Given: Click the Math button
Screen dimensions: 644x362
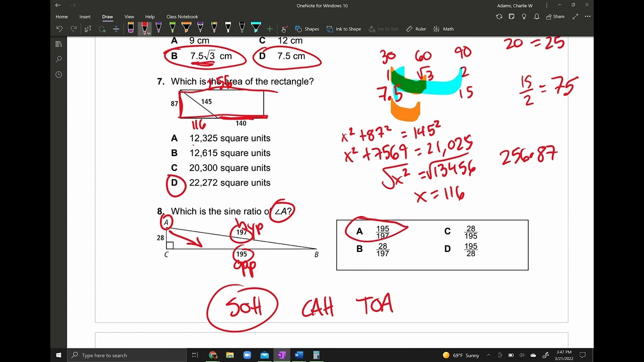Looking at the screenshot, I should pyautogui.click(x=443, y=29).
